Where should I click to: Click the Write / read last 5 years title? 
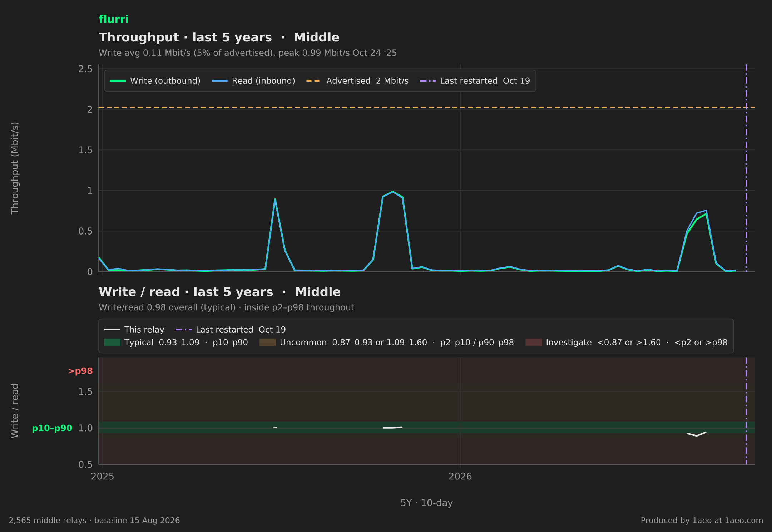click(x=219, y=292)
